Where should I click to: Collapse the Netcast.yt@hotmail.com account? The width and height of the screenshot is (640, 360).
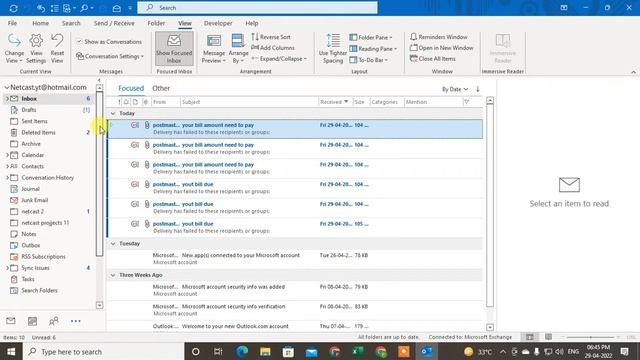click(x=7, y=87)
